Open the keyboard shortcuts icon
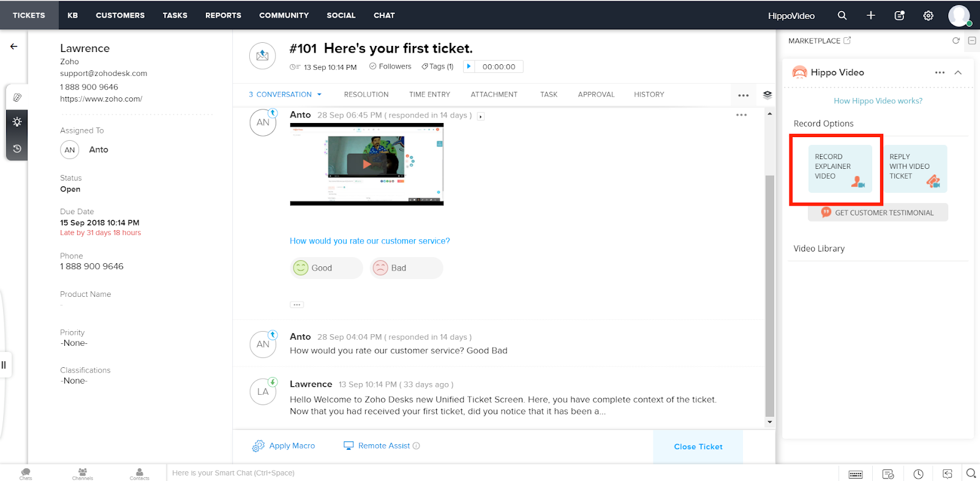Screen dimensions: 980x481 coord(856,474)
